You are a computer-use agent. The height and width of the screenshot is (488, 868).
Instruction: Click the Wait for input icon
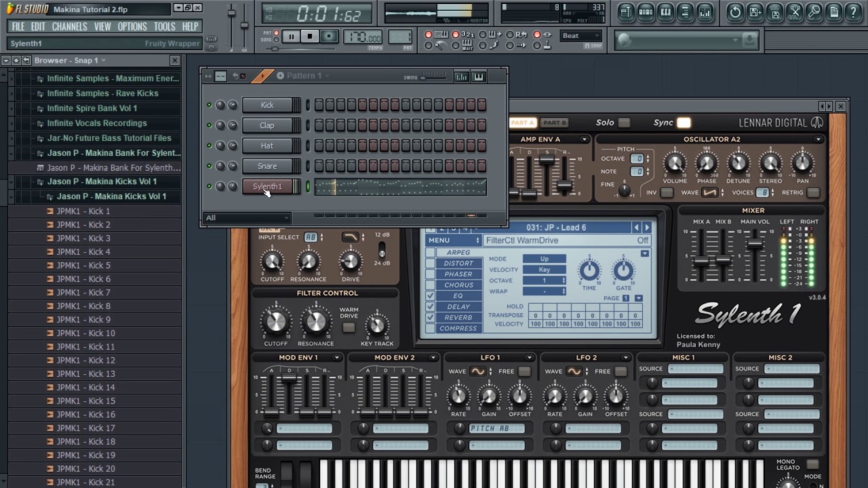(x=467, y=45)
